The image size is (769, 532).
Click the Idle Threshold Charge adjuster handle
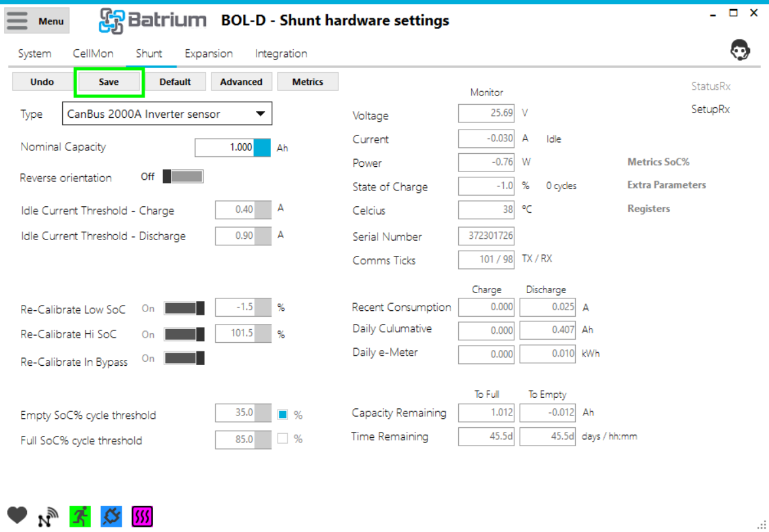263,209
